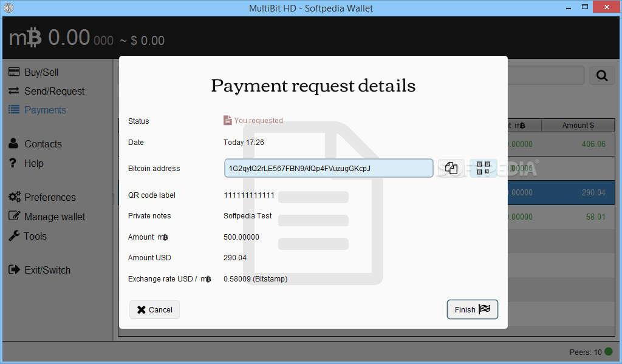Image resolution: width=622 pixels, height=364 pixels.
Task: Open the Manage wallet section
Action: 53,216
